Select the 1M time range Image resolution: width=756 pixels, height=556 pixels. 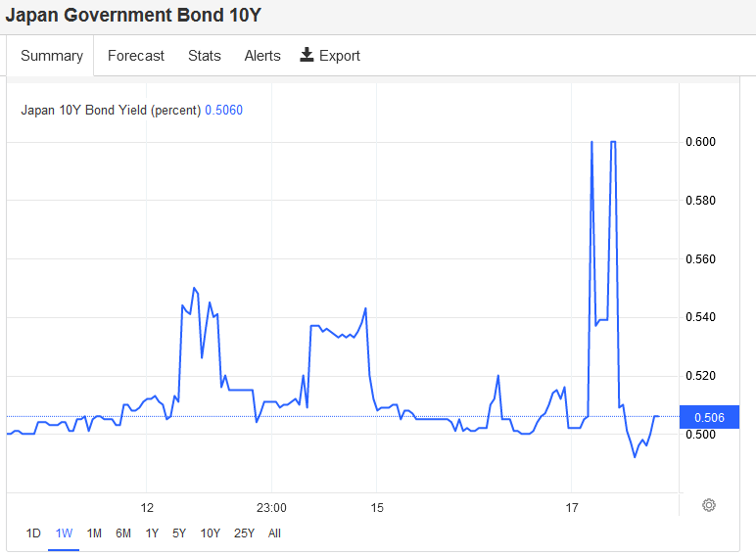[x=94, y=533]
